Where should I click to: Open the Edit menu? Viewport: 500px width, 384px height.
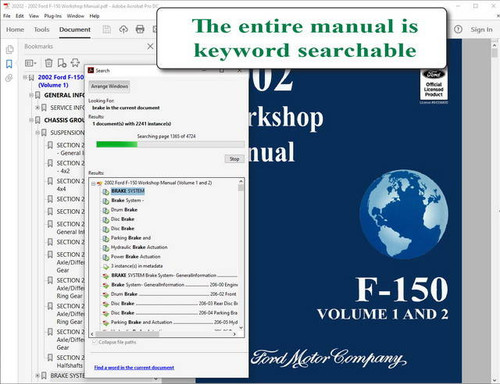tap(20, 16)
